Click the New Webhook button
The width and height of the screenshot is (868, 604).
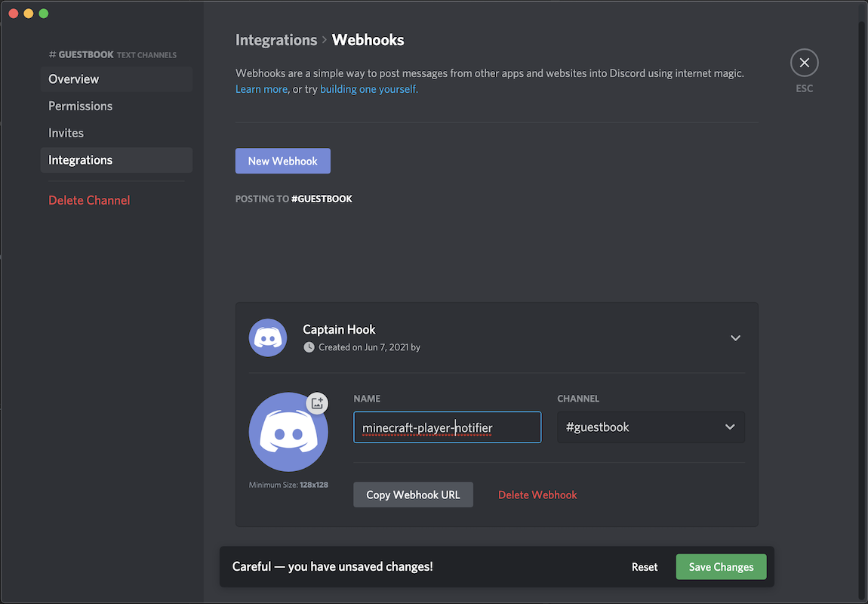(282, 161)
